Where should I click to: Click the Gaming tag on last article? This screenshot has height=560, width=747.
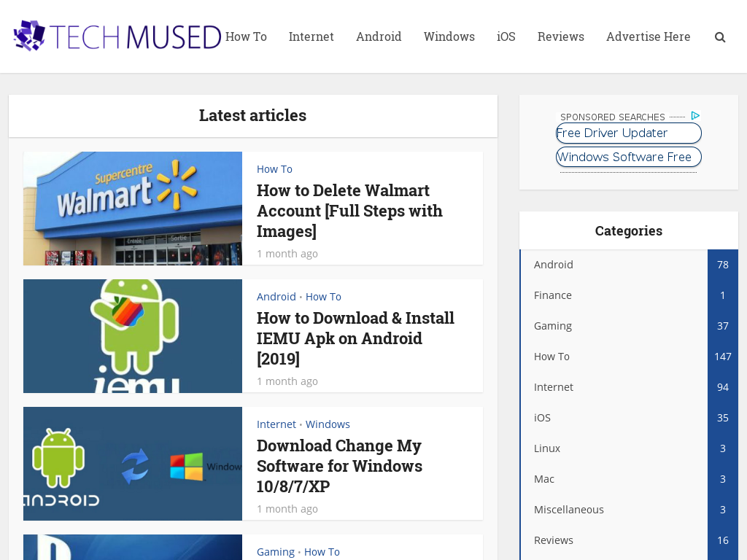pyautogui.click(x=275, y=552)
